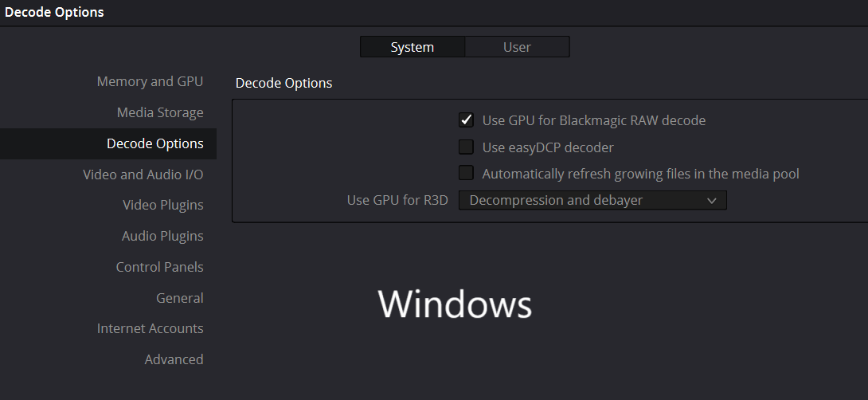
Task: Open the Video Plugins section
Action: point(162,205)
